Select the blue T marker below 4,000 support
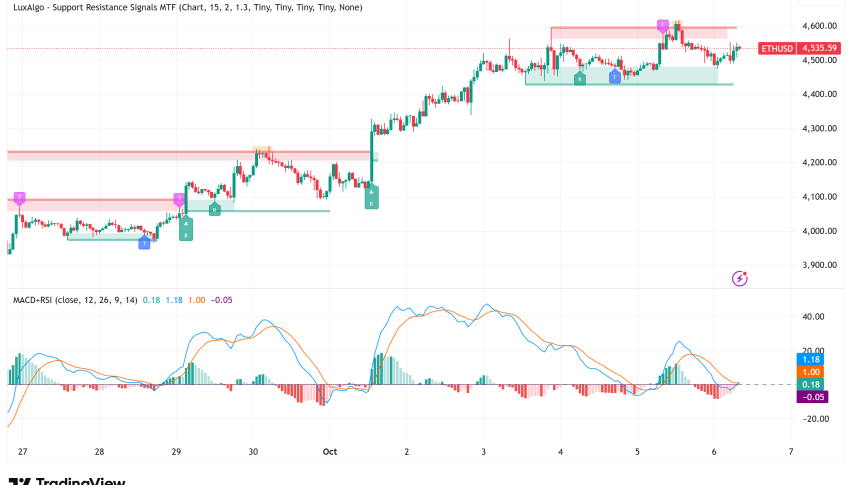The image size is (852, 485). tap(144, 243)
